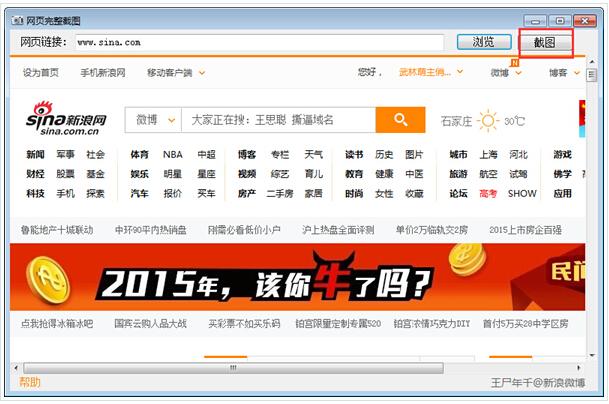Click the 设为首页 link
This screenshot has height=404, width=609.
pos(40,73)
